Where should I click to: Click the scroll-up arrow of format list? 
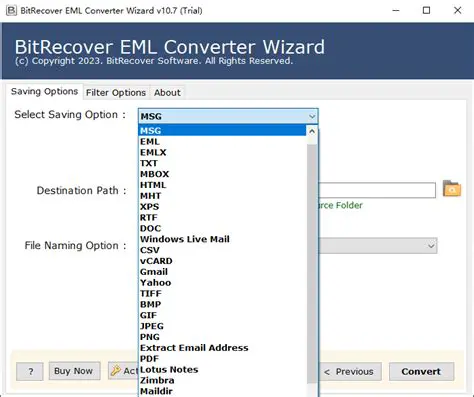pyautogui.click(x=312, y=131)
